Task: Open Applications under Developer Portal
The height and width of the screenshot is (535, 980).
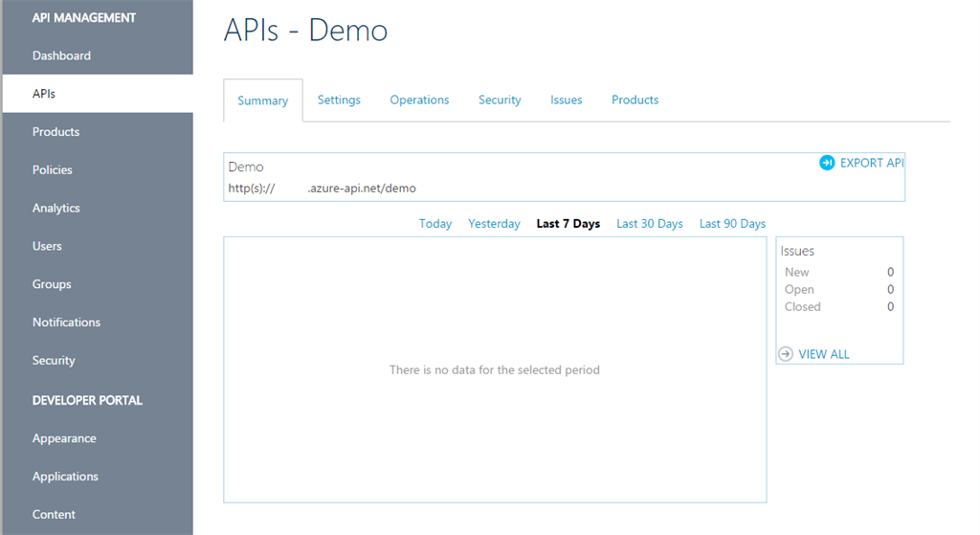Action: click(x=65, y=477)
